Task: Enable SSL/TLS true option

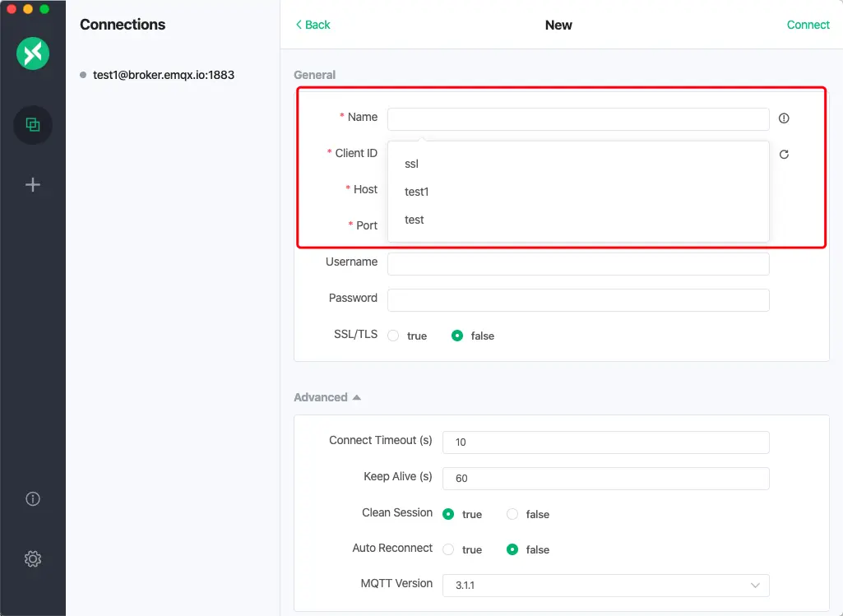Action: pos(394,336)
